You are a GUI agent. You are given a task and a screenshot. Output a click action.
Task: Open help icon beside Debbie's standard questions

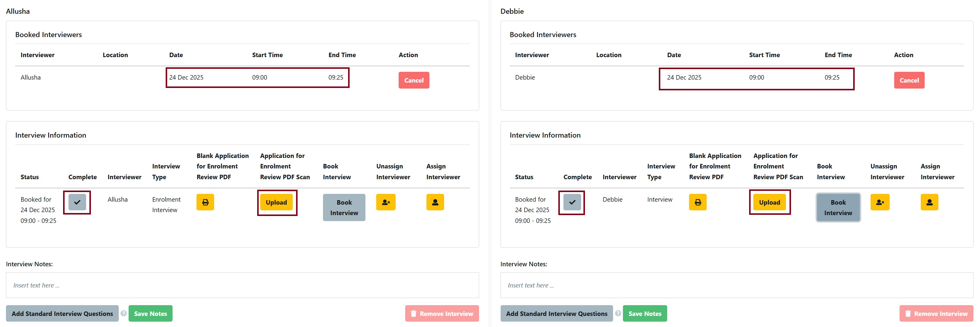618,313
